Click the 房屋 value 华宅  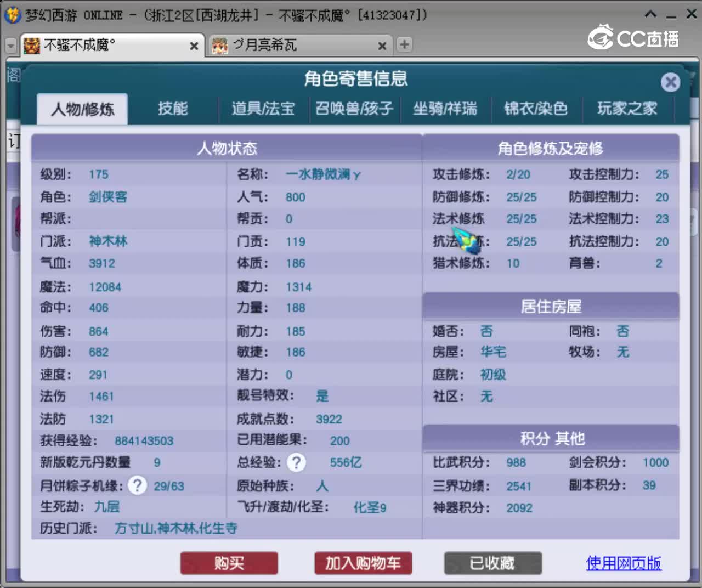click(x=494, y=352)
